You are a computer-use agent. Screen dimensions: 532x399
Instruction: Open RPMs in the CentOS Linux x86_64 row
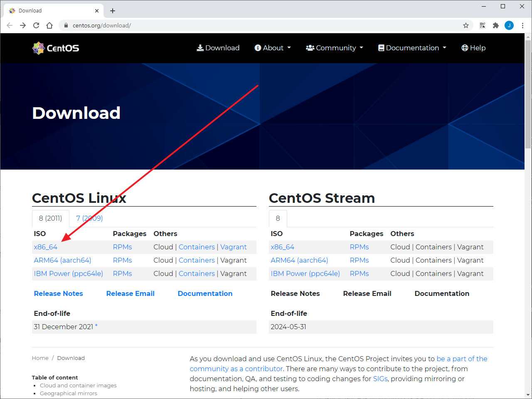tap(123, 247)
